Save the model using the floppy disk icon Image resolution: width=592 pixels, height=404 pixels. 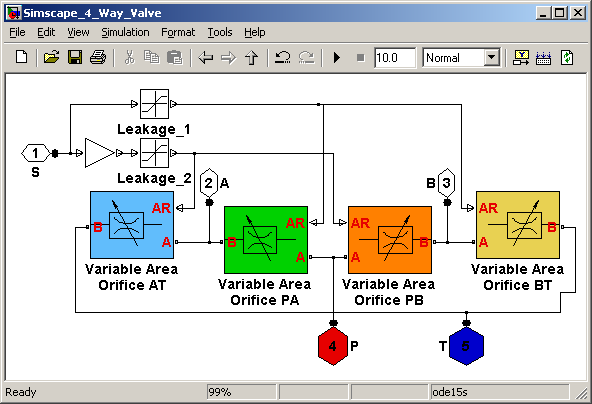pyautogui.click(x=75, y=57)
